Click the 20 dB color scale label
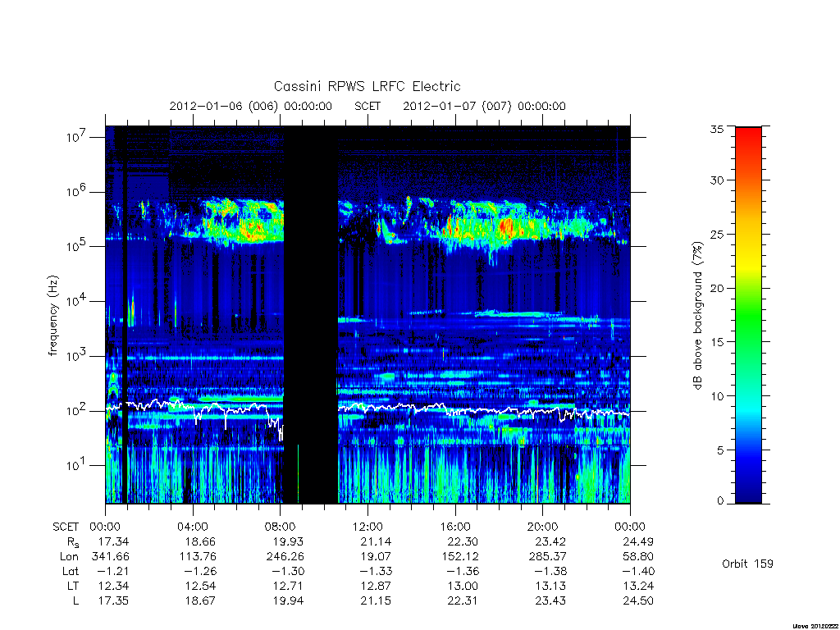The width and height of the screenshot is (840, 630). tap(716, 288)
